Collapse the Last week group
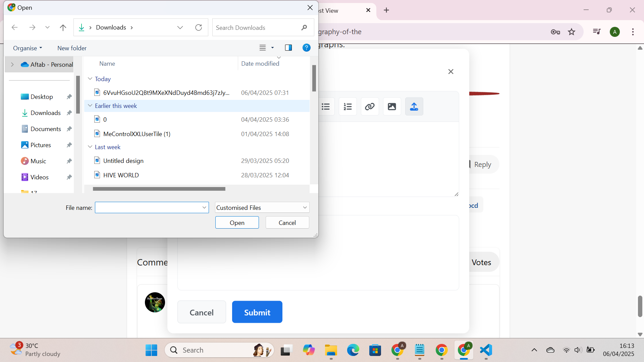The height and width of the screenshot is (362, 644). pos(90,146)
